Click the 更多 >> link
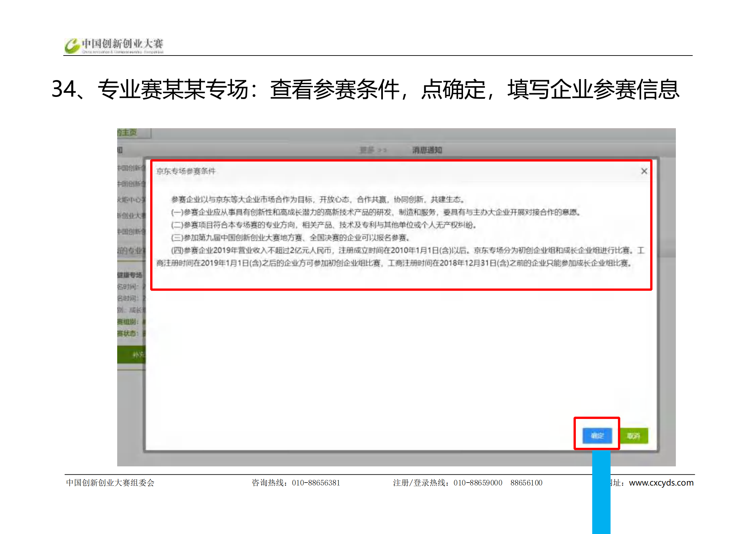 coord(373,150)
